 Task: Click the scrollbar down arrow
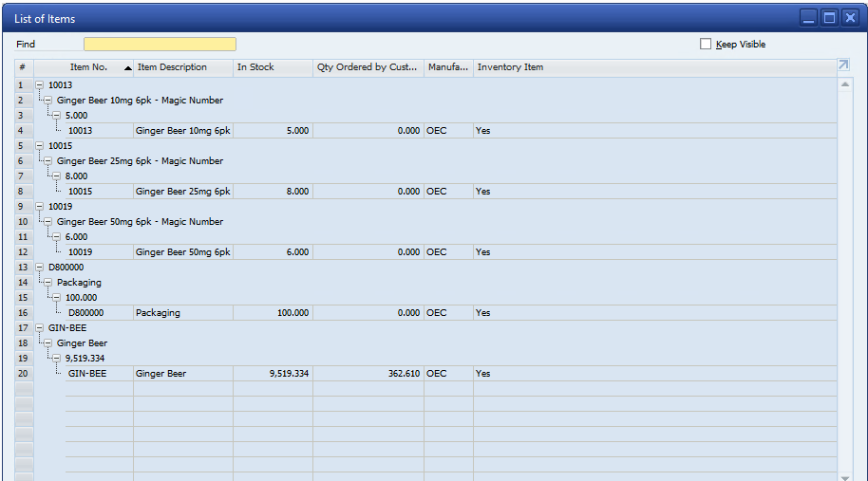click(x=845, y=477)
